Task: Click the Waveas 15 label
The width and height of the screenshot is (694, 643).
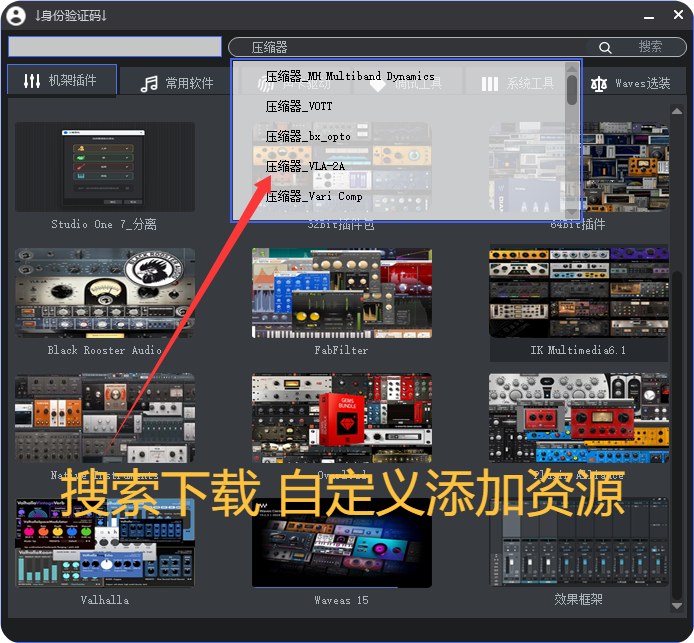Action: [x=341, y=600]
